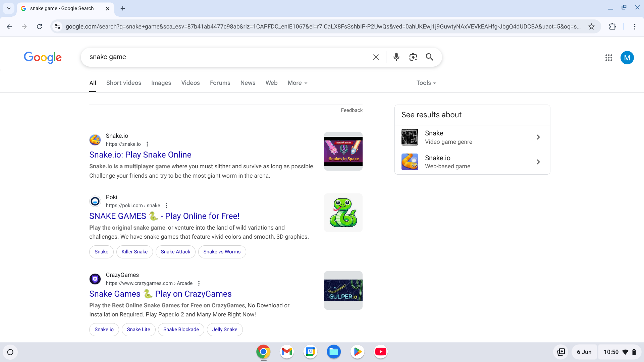Expand Snake video game genre result
644x362 pixels.
click(x=472, y=137)
